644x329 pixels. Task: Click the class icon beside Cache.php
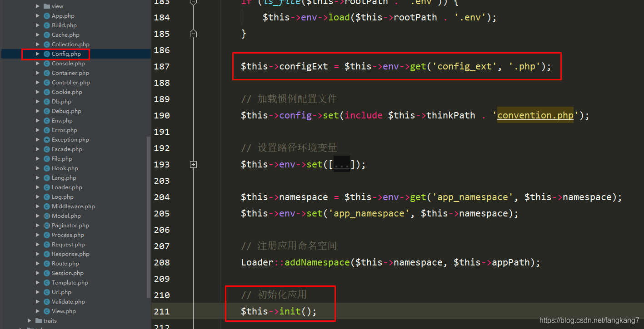(46, 35)
